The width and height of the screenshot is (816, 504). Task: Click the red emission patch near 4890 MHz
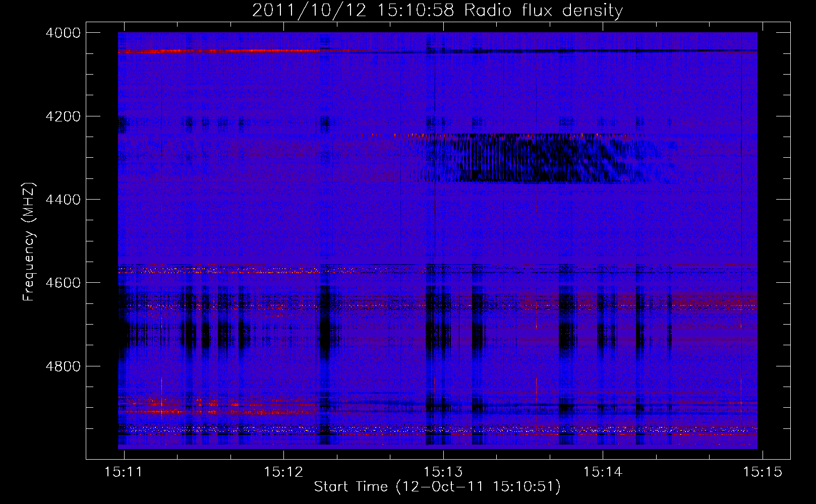click(219, 405)
